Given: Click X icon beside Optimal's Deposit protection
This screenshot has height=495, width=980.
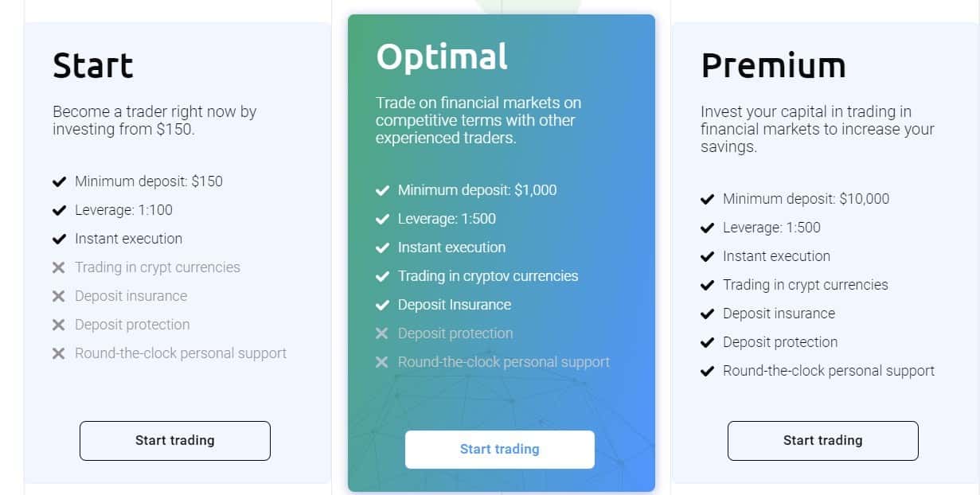Looking at the screenshot, I should [x=382, y=333].
